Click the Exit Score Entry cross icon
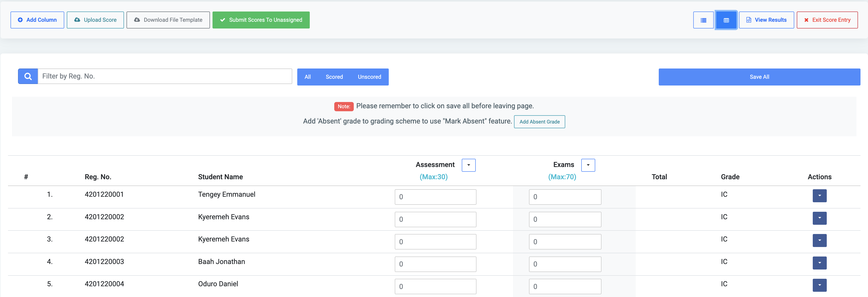The image size is (868, 297). pyautogui.click(x=806, y=20)
